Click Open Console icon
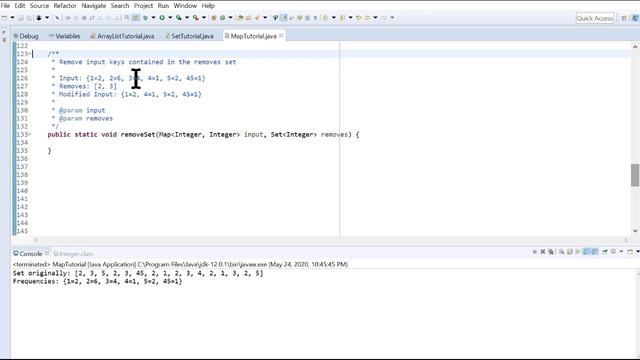The image size is (640, 360). point(630,252)
